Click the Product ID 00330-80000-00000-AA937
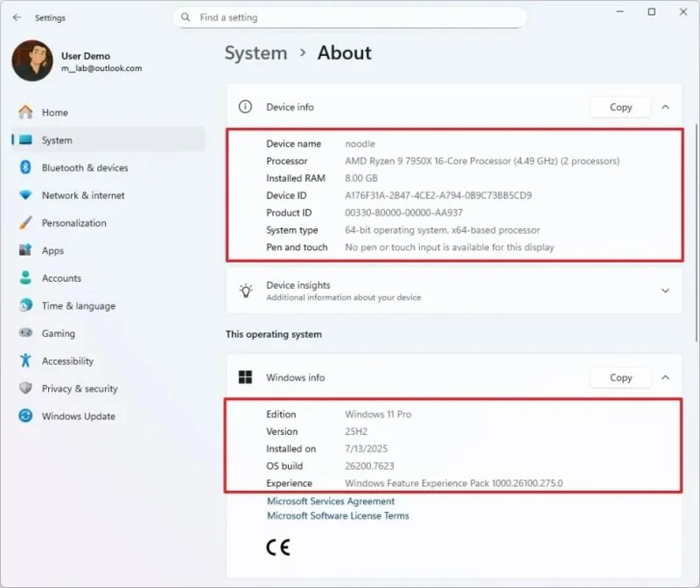 tap(404, 213)
